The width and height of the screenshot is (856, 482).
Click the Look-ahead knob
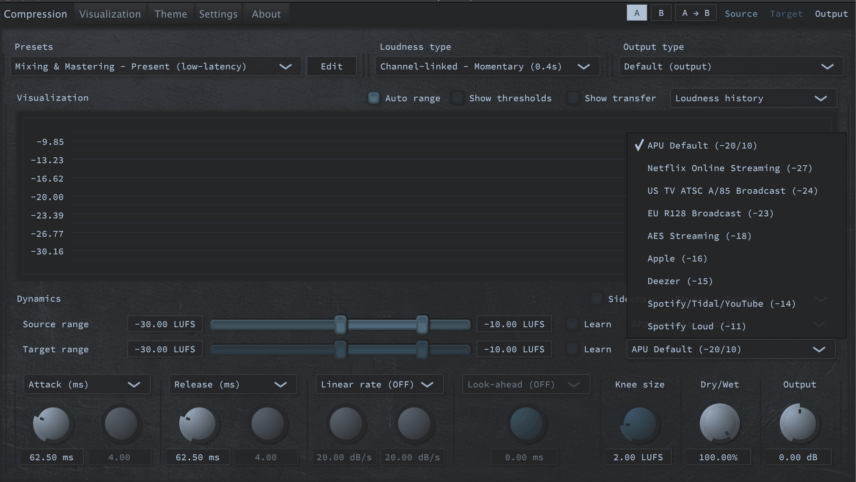point(526,424)
